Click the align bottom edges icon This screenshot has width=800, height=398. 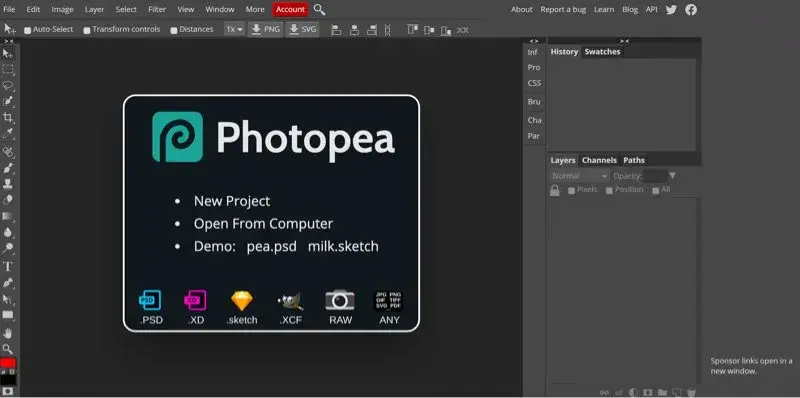445,31
